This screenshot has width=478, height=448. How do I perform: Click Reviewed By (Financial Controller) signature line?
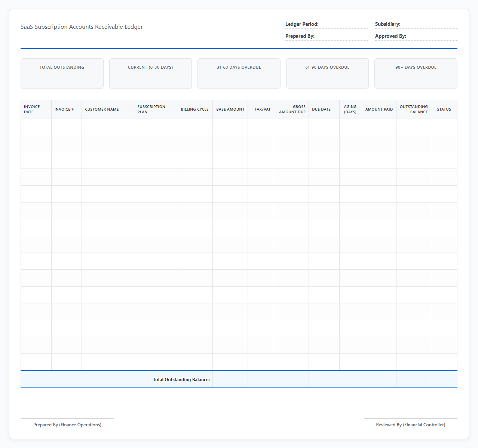pyautogui.click(x=411, y=422)
